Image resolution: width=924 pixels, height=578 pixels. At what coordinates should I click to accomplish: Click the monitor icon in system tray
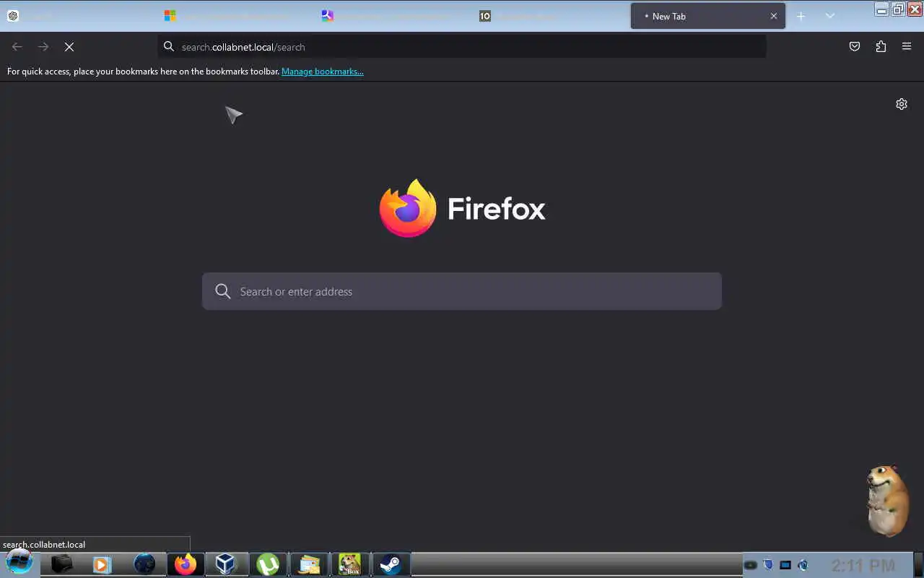(785, 565)
